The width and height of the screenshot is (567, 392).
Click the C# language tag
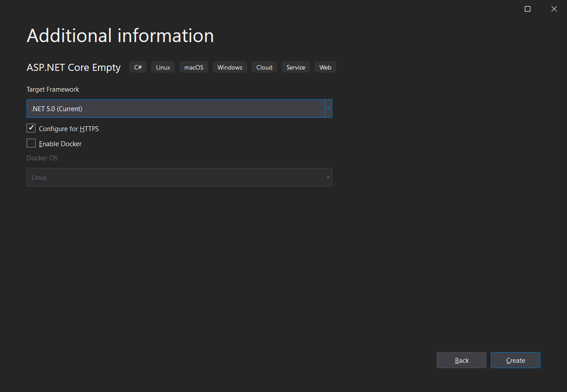(x=138, y=67)
